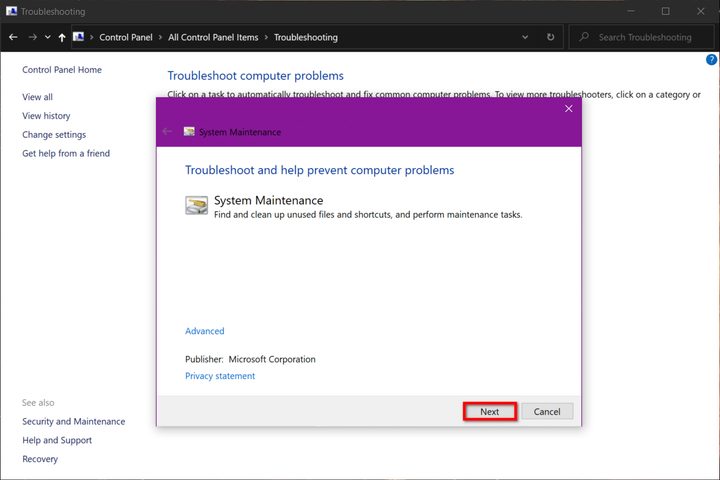
Task: Click the Troubleshooting window title icon
Action: [x=11, y=11]
